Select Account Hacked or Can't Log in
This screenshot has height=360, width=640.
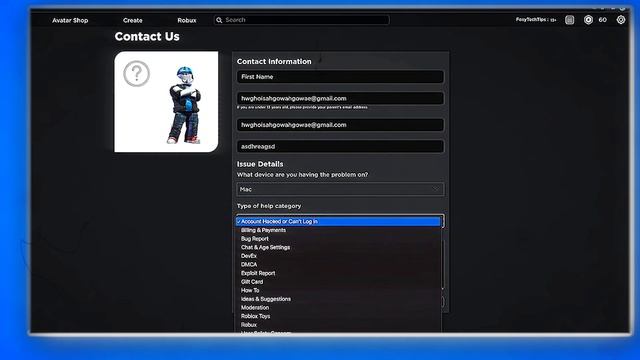point(338,221)
